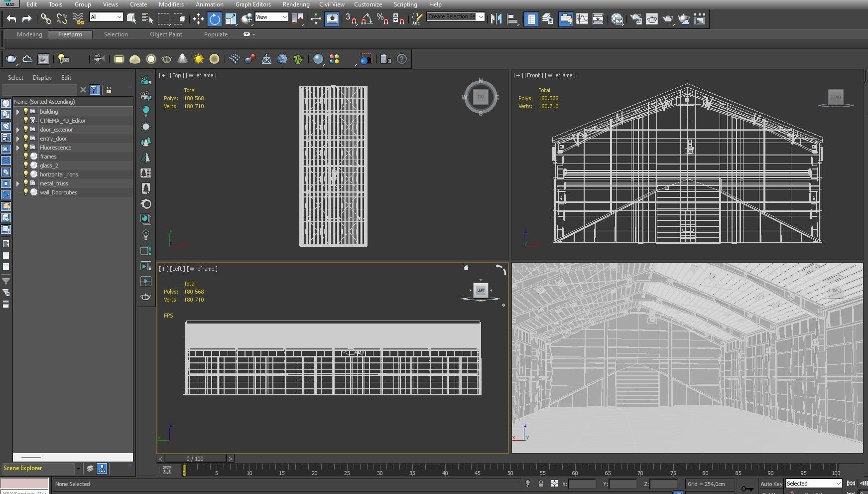Toggle the Scene Explorer button in main toolbar
The height and width of the screenshot is (494, 868).
click(x=531, y=19)
